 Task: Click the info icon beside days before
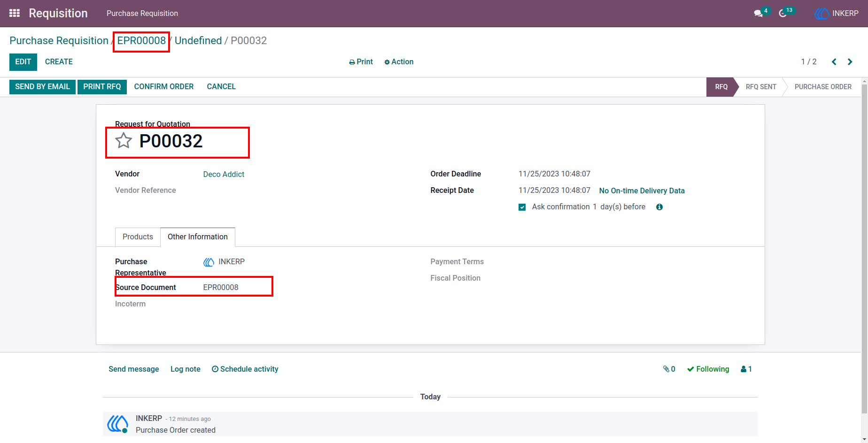coord(659,207)
